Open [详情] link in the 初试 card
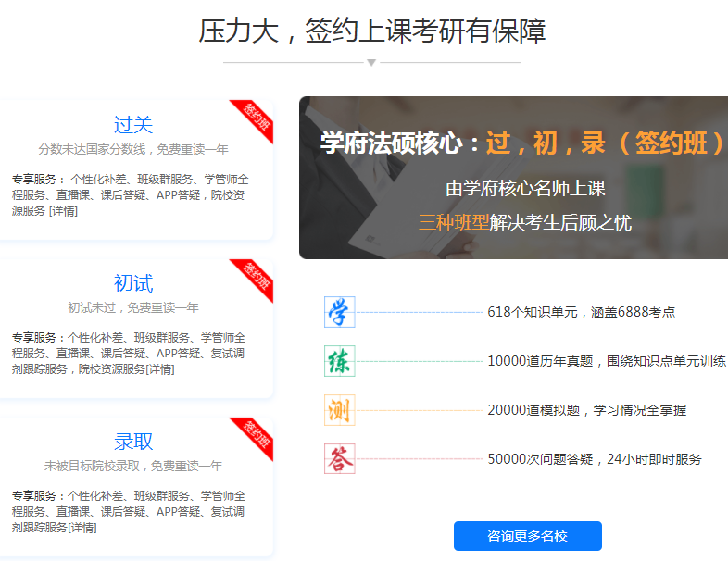The height and width of the screenshot is (561, 728). pyautogui.click(x=160, y=369)
